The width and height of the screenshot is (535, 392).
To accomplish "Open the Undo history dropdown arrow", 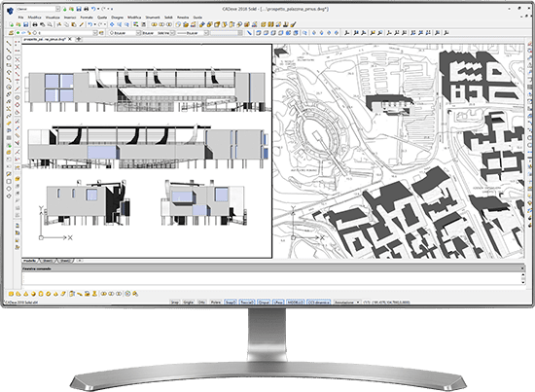I will pos(95,24).
